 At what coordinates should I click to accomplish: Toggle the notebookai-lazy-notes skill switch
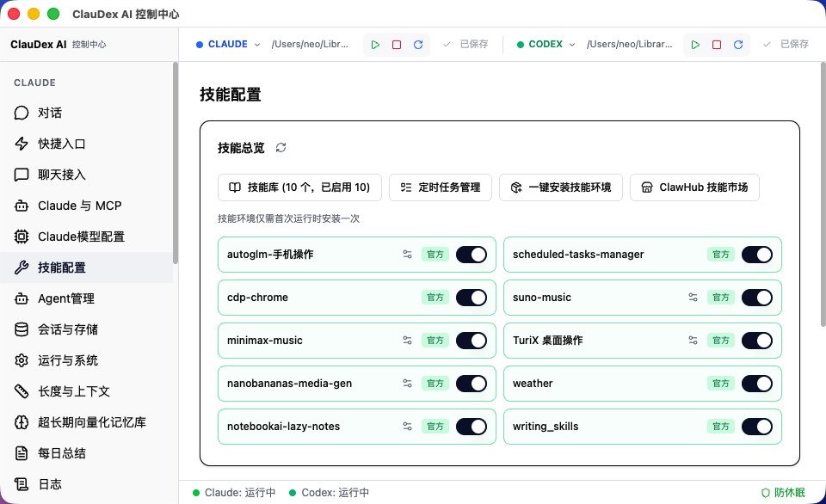point(472,426)
